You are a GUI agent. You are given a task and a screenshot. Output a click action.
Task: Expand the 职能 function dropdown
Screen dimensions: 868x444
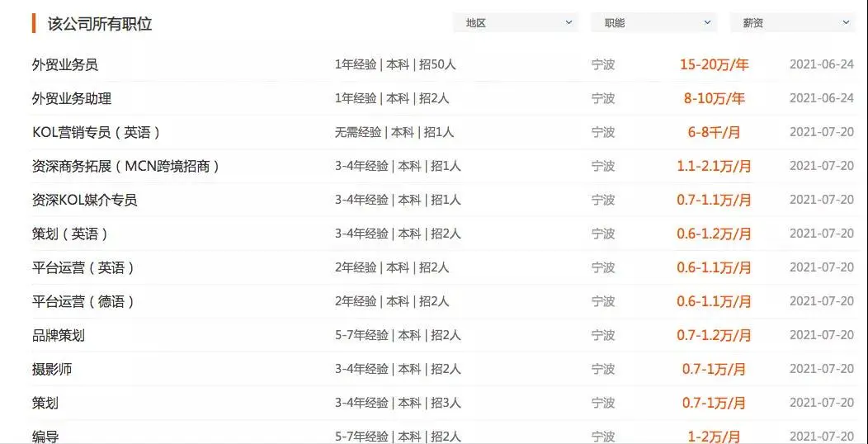pos(653,23)
